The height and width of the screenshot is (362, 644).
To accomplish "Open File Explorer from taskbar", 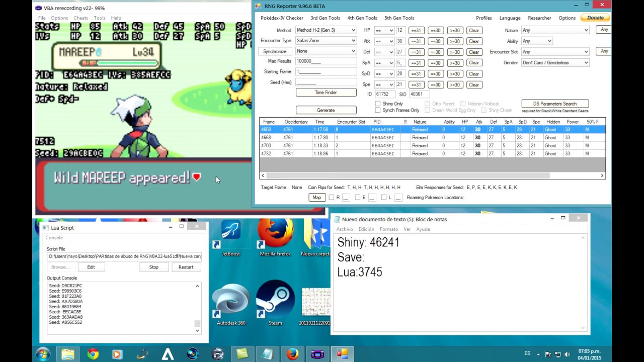I will [x=68, y=354].
